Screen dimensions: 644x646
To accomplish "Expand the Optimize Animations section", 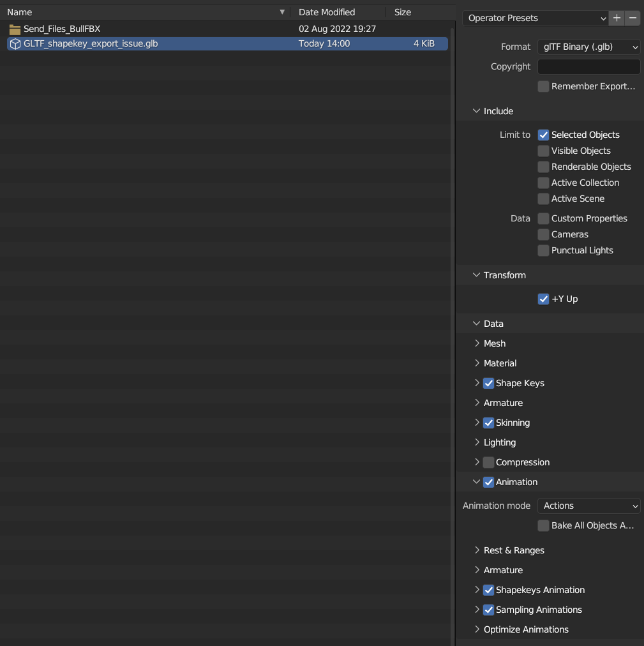I will point(477,629).
